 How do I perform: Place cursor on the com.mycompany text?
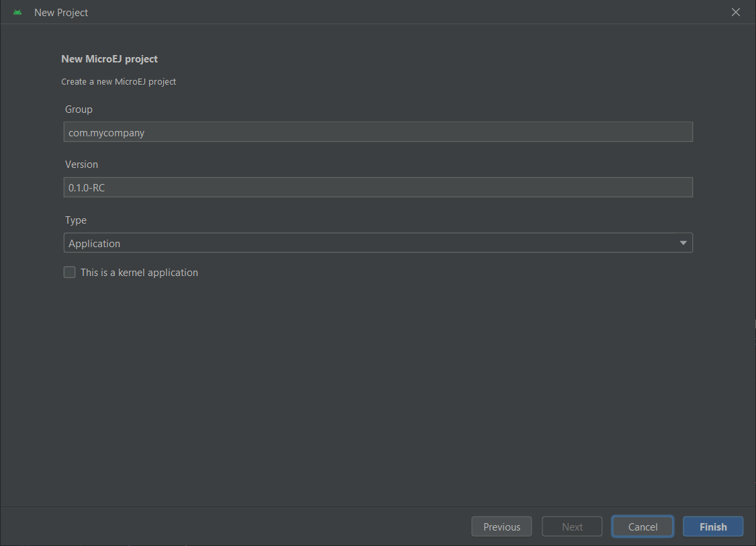106,132
